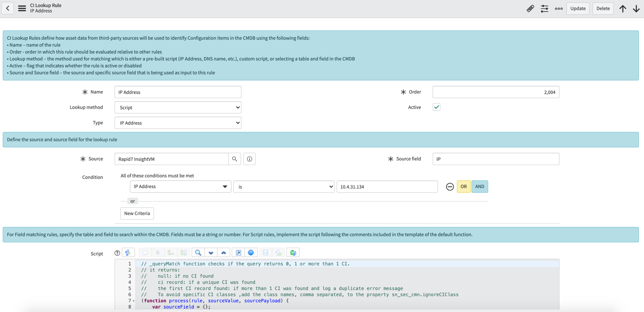Toggle full screen script editor icon
This screenshot has height=312, width=644.
[x=238, y=253]
